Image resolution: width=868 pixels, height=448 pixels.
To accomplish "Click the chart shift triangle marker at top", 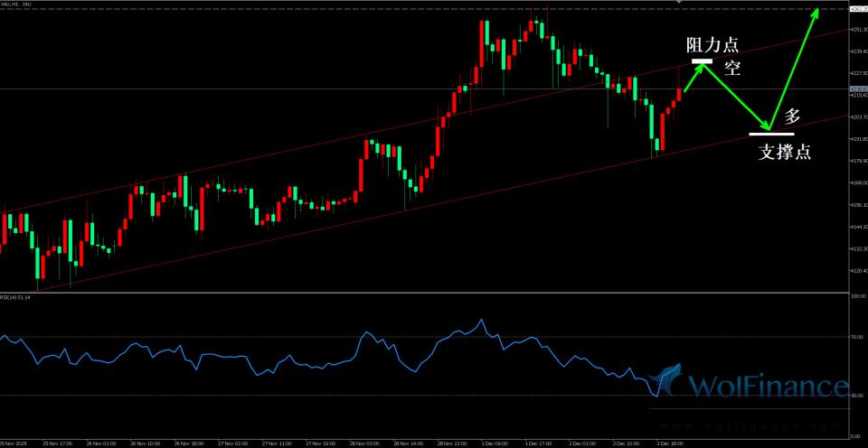I will click(678, 3).
